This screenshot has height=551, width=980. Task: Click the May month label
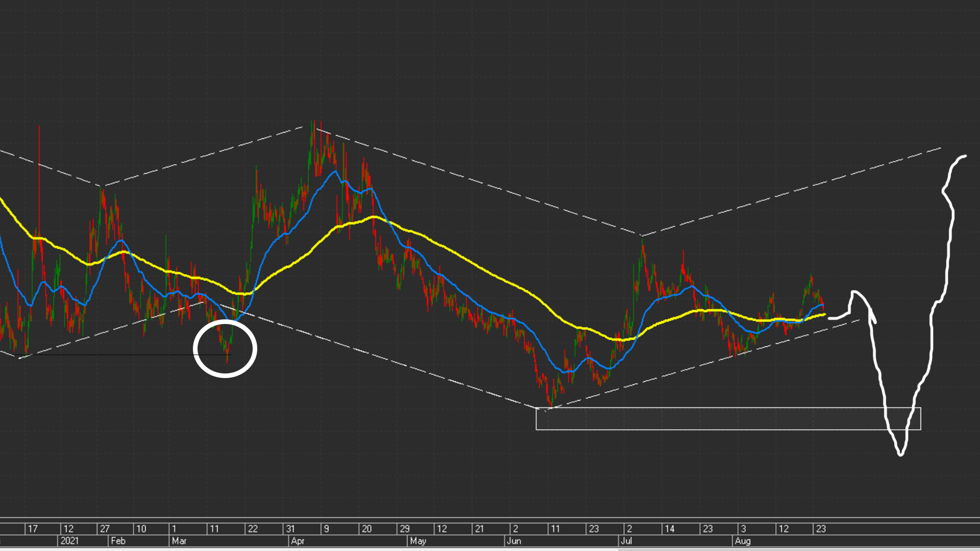(x=418, y=541)
